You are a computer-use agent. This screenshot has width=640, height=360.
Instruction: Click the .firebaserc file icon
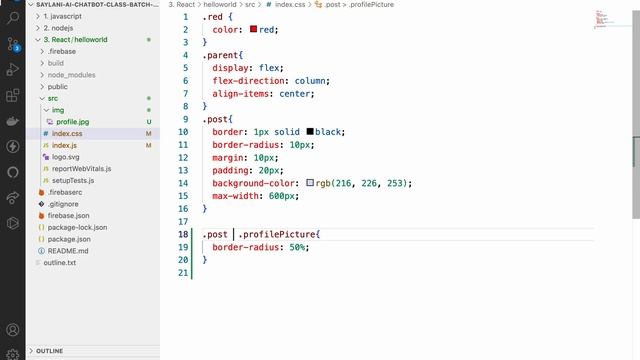click(x=41, y=192)
